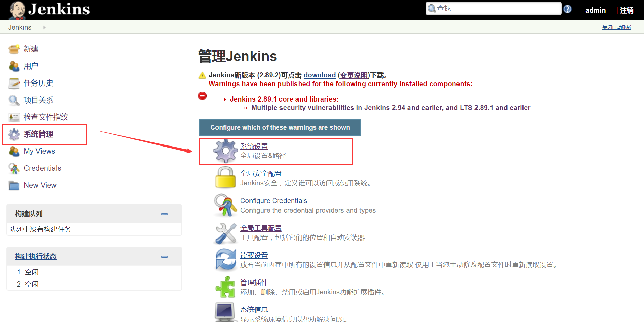Click the 系统管理 gear icon in sidebar
Viewport: 644px width, 322px height.
[14, 134]
